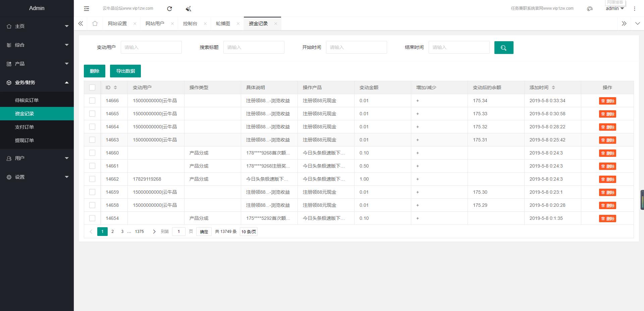The width and height of the screenshot is (644, 311).
Task: Go to page 2
Action: [x=112, y=232]
